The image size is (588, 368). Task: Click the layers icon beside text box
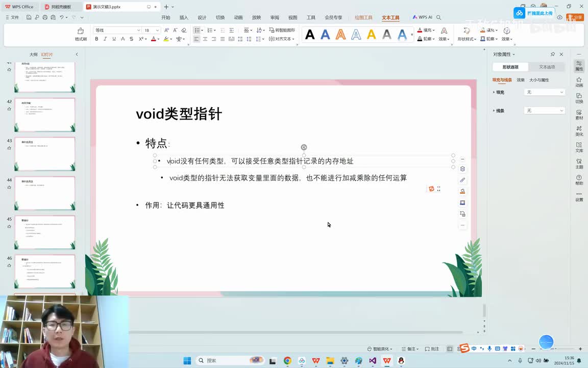pyautogui.click(x=462, y=169)
